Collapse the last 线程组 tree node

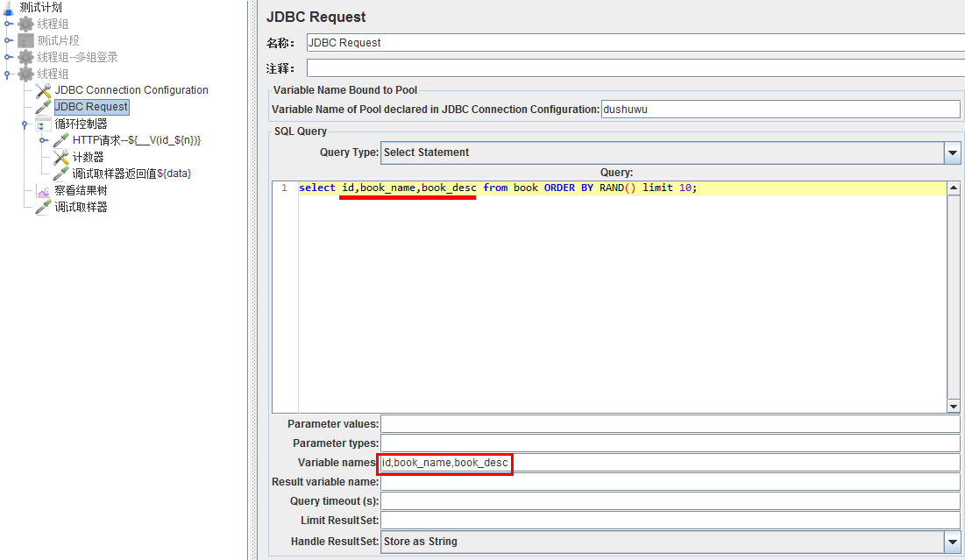coord(7,74)
